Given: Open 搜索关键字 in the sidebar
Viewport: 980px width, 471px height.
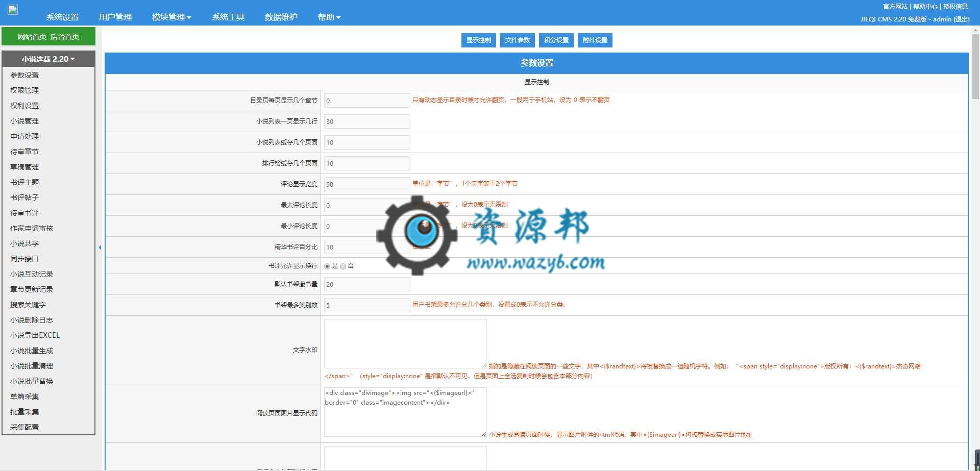Looking at the screenshot, I should [x=28, y=305].
